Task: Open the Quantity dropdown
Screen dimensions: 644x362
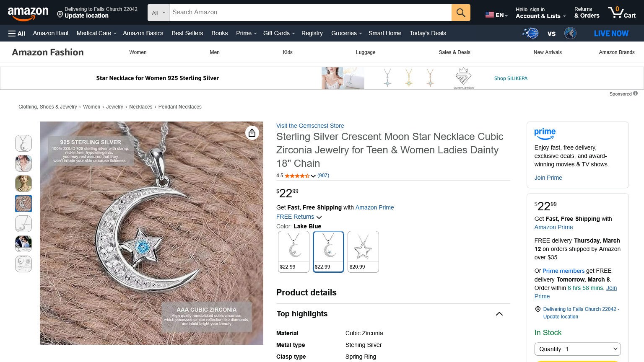Action: pos(577,349)
